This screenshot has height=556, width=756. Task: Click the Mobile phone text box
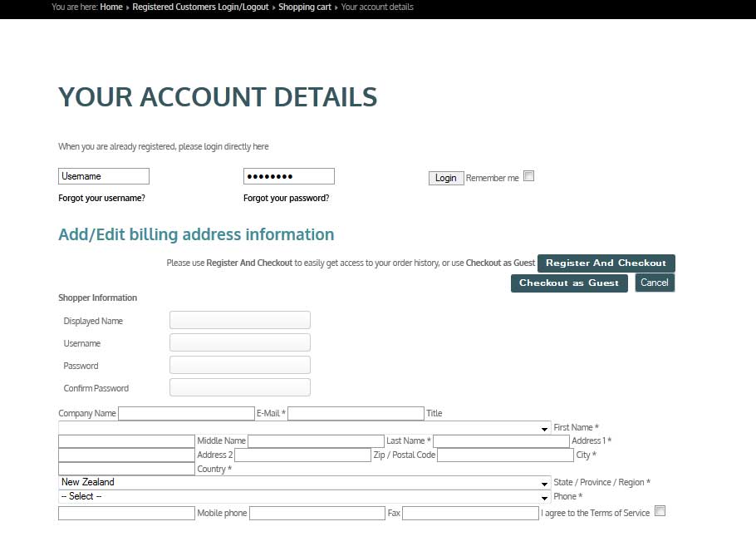point(317,513)
